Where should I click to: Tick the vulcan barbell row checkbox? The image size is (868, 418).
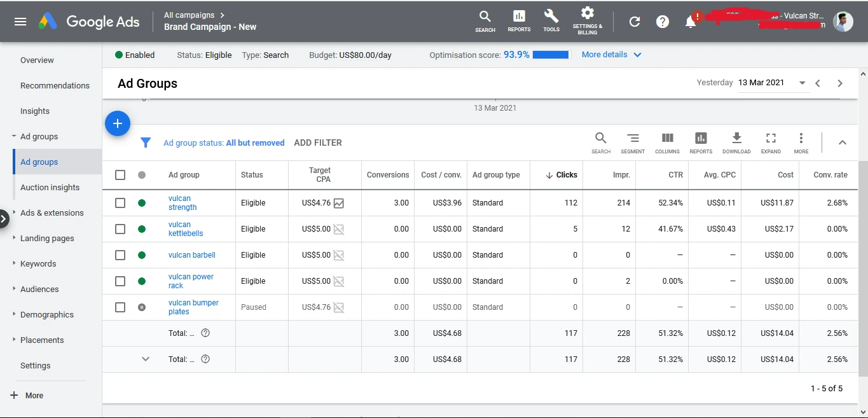(x=120, y=255)
